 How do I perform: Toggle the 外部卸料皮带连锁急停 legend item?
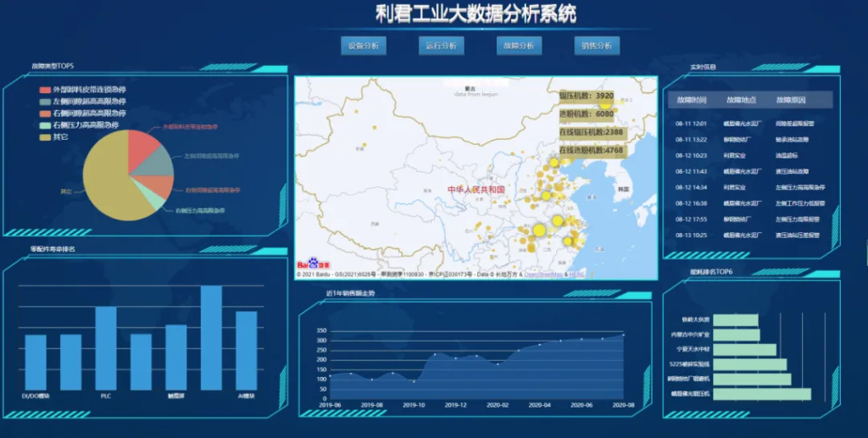click(x=83, y=89)
